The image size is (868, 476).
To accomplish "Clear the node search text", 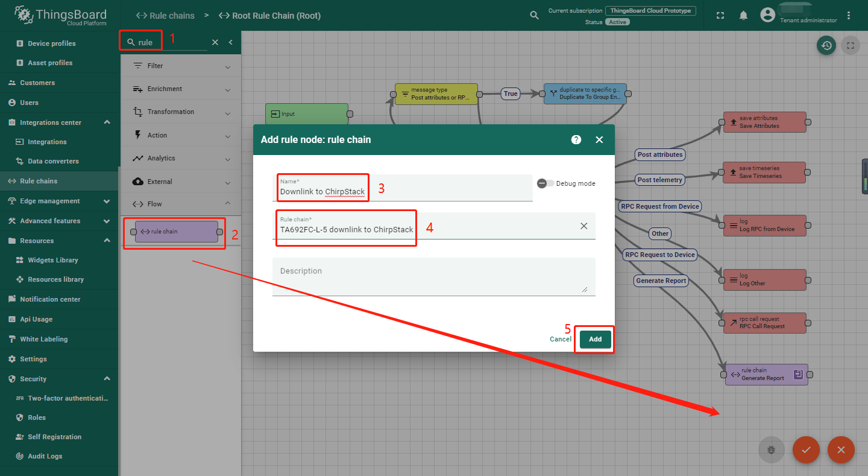I will click(x=215, y=42).
